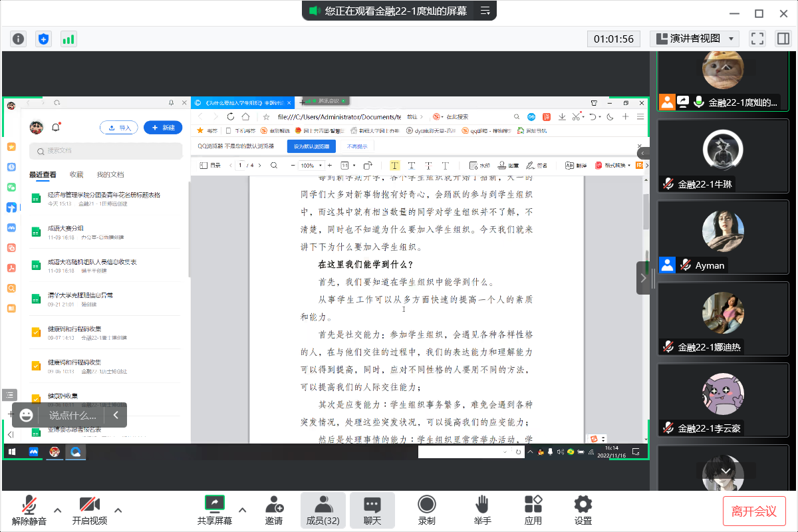
Task: Open the meeting network quality indicator
Action: click(67, 39)
